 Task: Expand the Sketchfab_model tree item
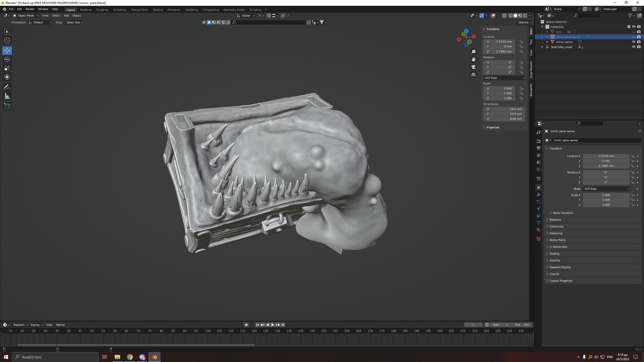coord(543,47)
